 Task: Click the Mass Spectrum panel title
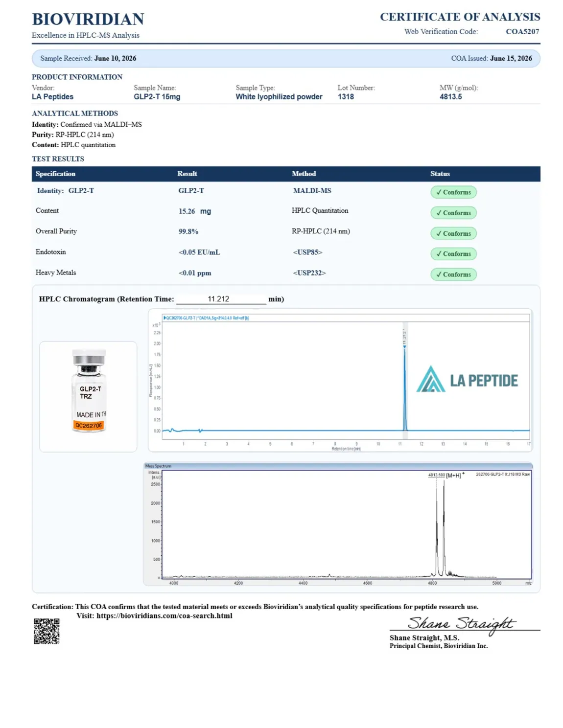(x=158, y=466)
